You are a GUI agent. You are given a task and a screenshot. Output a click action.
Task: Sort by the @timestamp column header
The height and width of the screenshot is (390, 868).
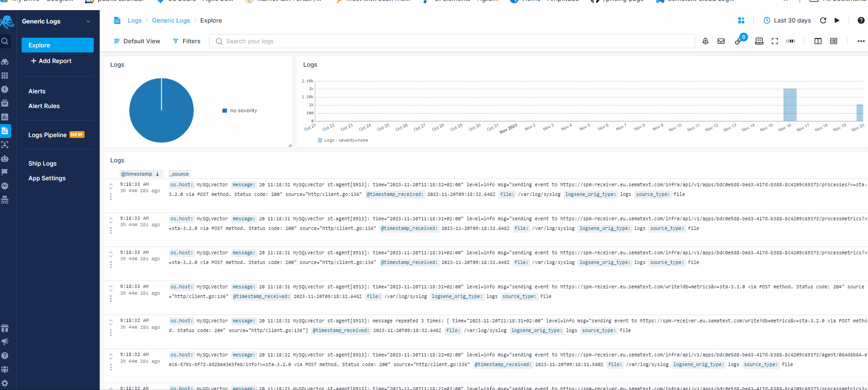[140, 174]
